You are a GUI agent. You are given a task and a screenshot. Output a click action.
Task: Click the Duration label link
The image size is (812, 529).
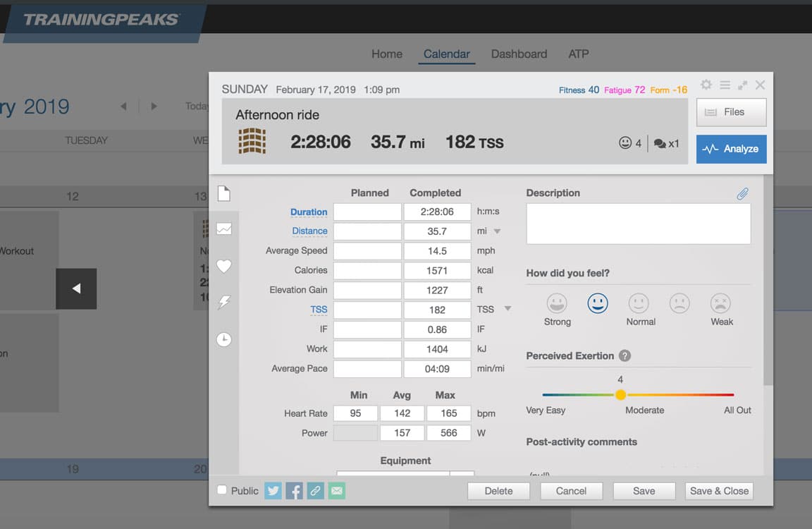(x=309, y=212)
